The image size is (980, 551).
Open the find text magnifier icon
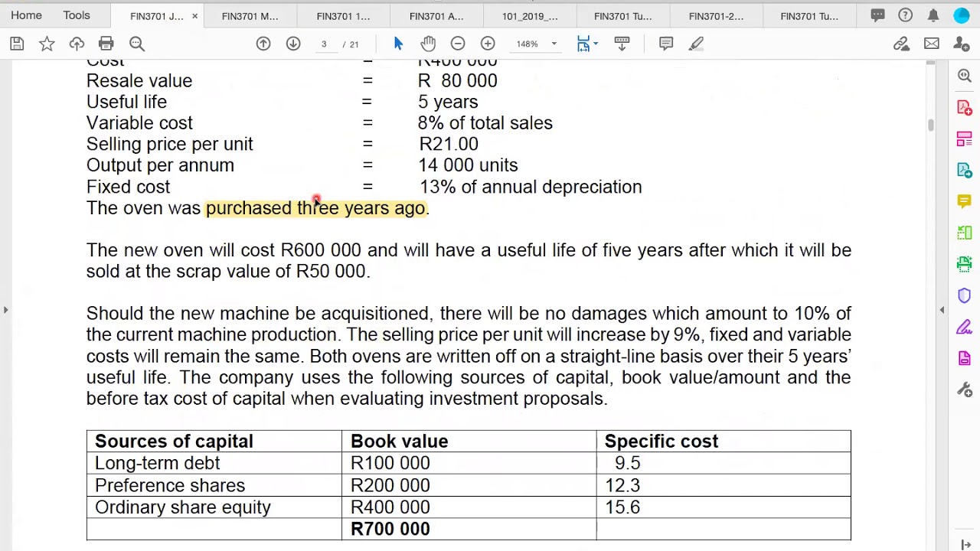136,44
